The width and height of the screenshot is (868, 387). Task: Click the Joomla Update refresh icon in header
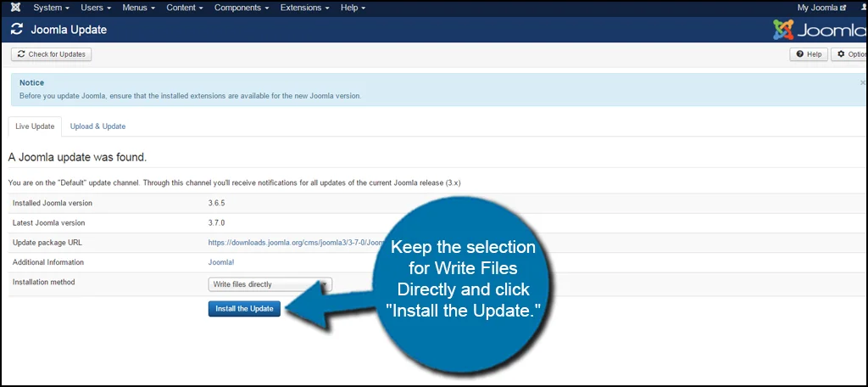[x=17, y=30]
